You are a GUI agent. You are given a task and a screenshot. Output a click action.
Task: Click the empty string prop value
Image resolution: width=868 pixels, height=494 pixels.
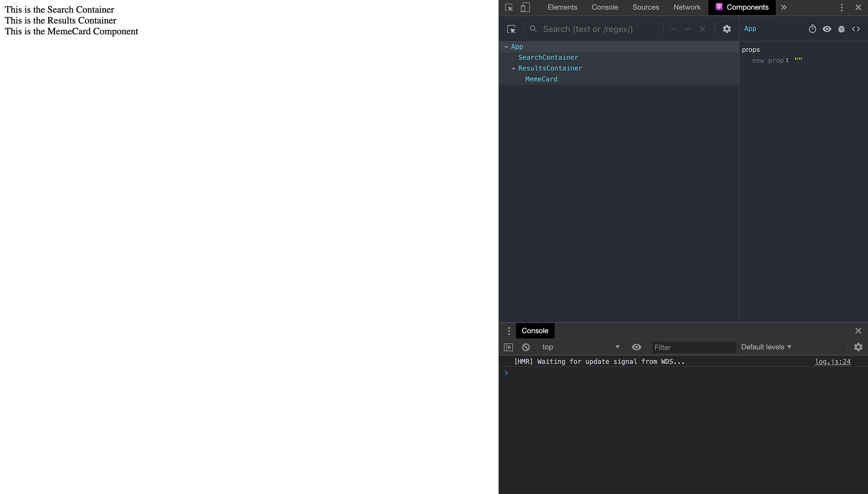tap(799, 60)
